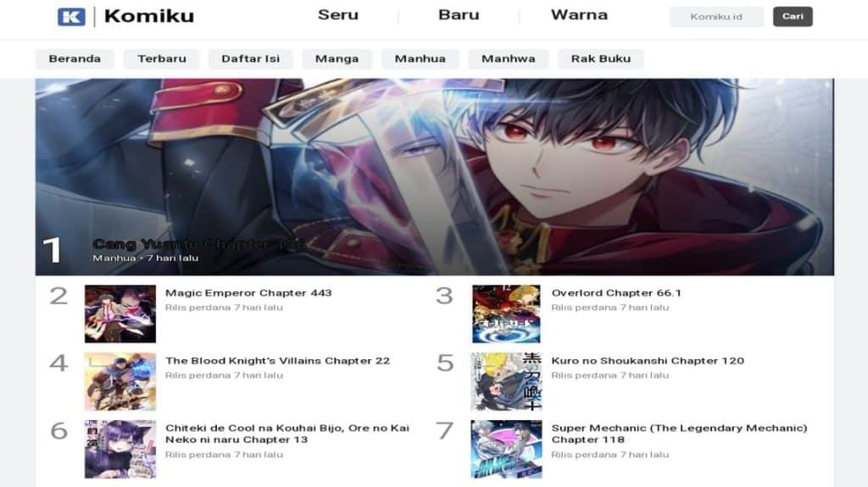Image resolution: width=868 pixels, height=487 pixels.
Task: Click The Blood Knight's Villains cover thumbnail
Action: pos(120,381)
